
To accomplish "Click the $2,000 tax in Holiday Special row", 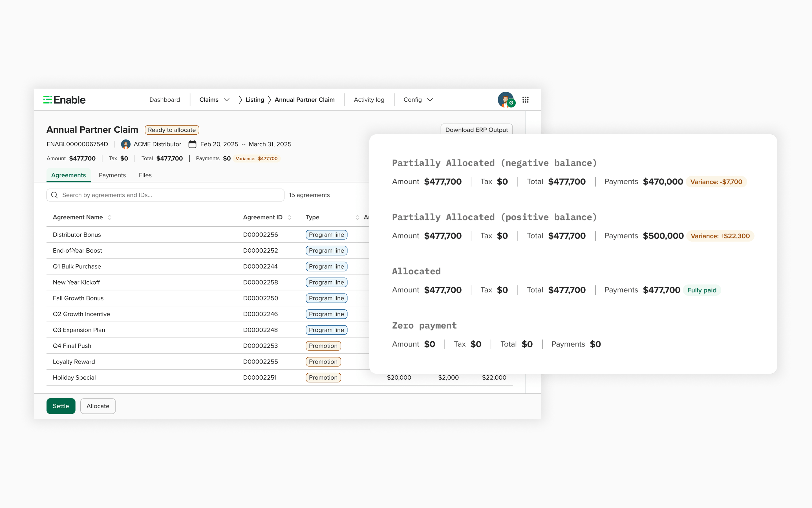I will (448, 378).
